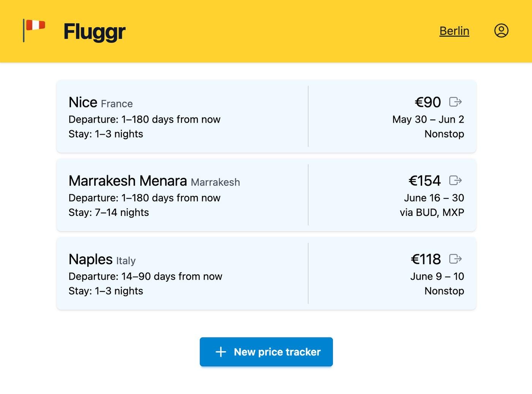The image size is (532, 394).
Task: Open the Marrakesh €154 deal external link icon
Action: pos(455,180)
